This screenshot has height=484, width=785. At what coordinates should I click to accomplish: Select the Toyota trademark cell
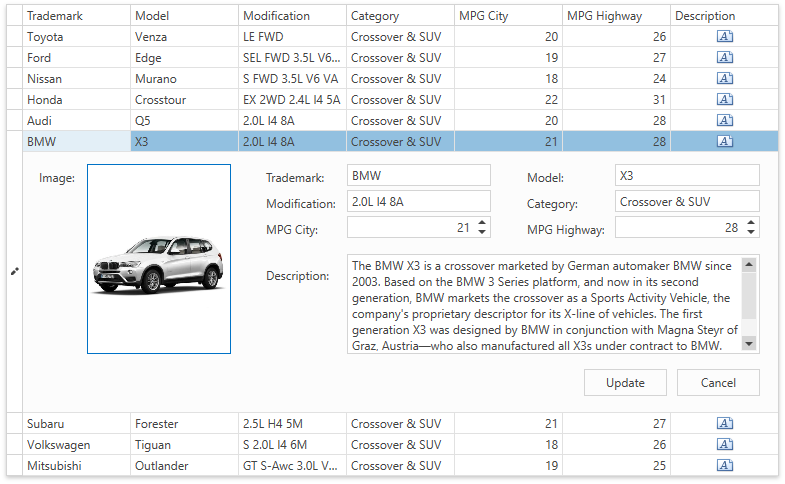click(77, 37)
